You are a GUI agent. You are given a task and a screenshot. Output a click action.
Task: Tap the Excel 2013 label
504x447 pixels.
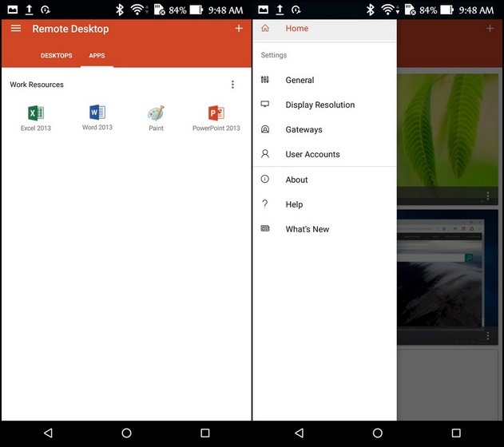tap(36, 129)
